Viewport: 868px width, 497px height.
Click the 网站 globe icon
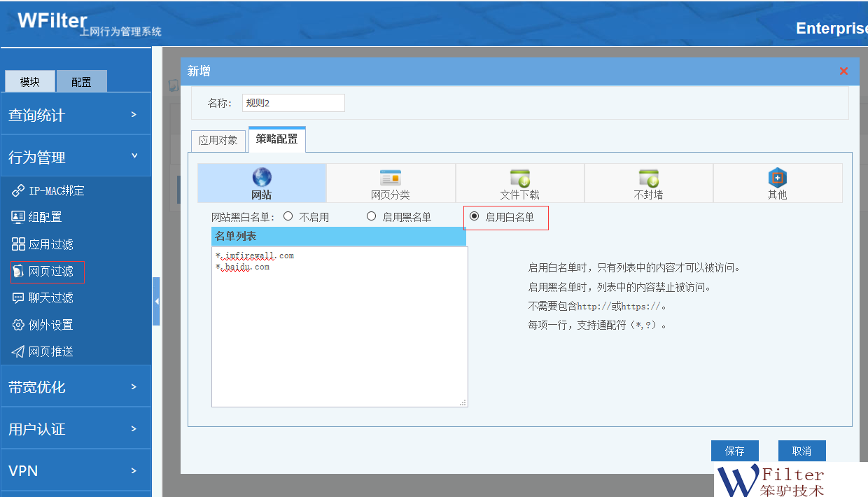[x=262, y=177]
